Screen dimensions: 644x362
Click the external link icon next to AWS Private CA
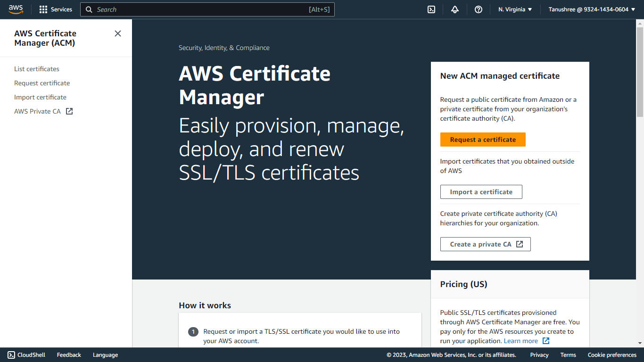[69, 111]
